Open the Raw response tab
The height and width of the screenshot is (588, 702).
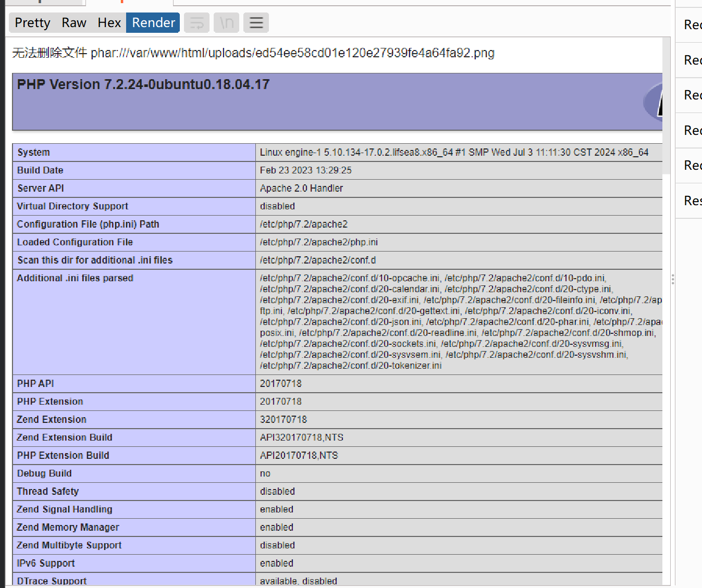tap(74, 23)
